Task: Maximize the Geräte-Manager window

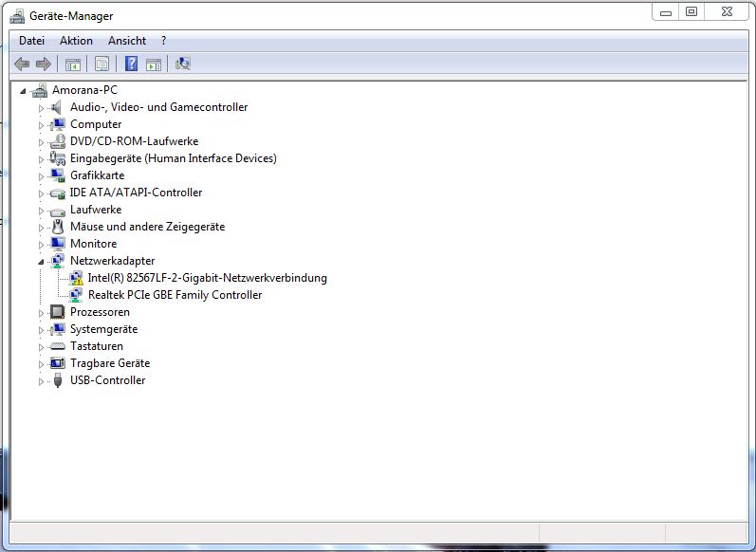Action: tap(691, 12)
